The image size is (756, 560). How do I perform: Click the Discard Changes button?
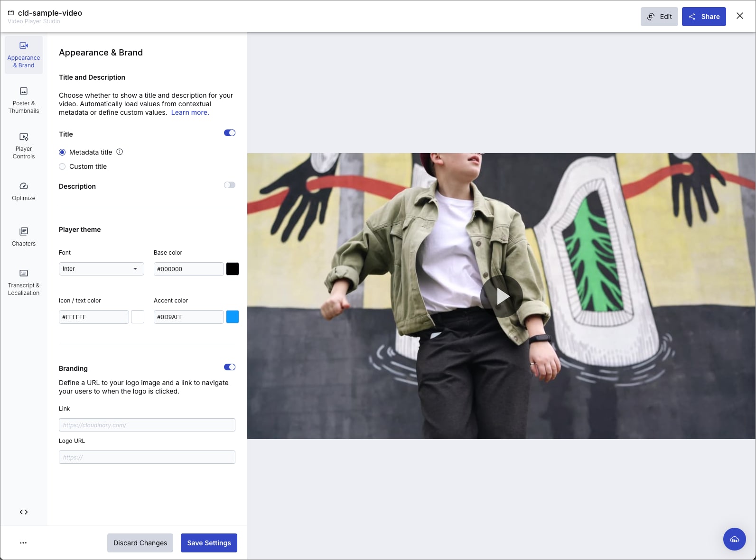(x=140, y=543)
